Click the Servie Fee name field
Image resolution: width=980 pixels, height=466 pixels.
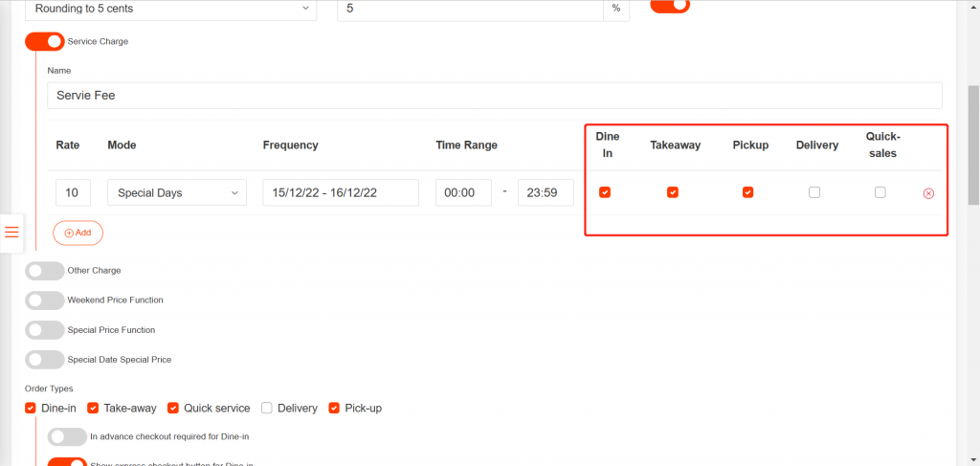coord(494,95)
